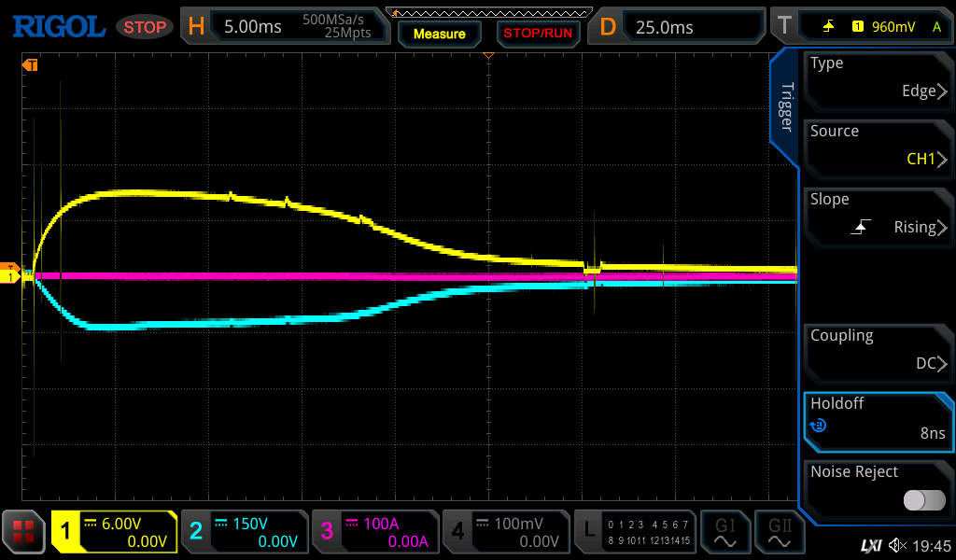956x560 pixels.
Task: Click the speaker sound icon
Action: click(x=897, y=544)
